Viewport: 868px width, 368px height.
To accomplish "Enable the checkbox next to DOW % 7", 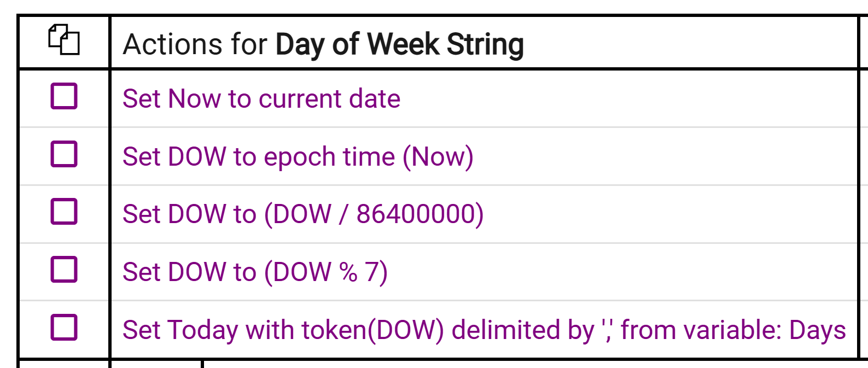I will coord(64,270).
